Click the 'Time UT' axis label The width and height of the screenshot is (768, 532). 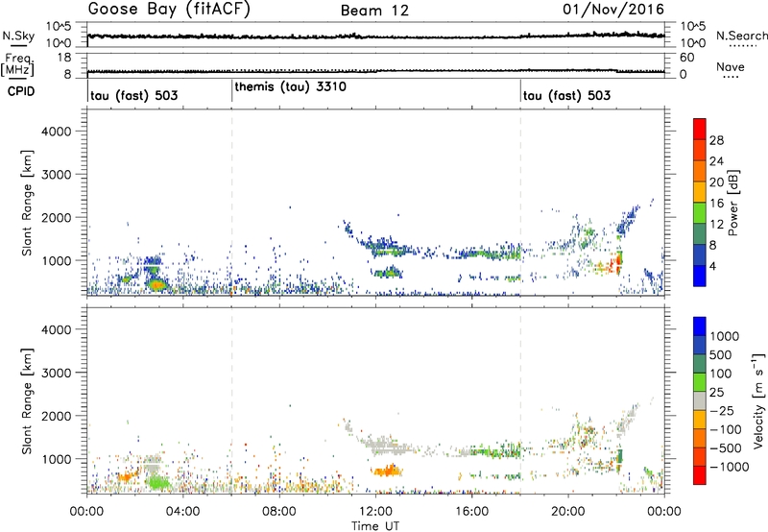(375, 525)
